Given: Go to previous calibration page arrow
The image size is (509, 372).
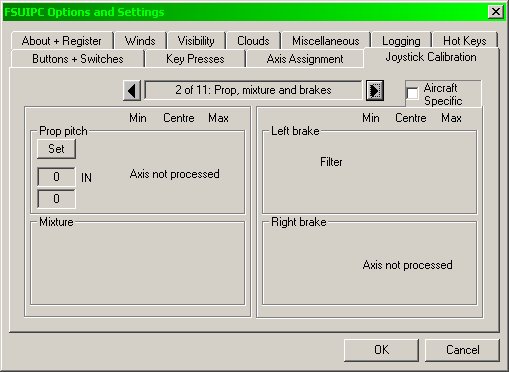Looking at the screenshot, I should 132,90.
